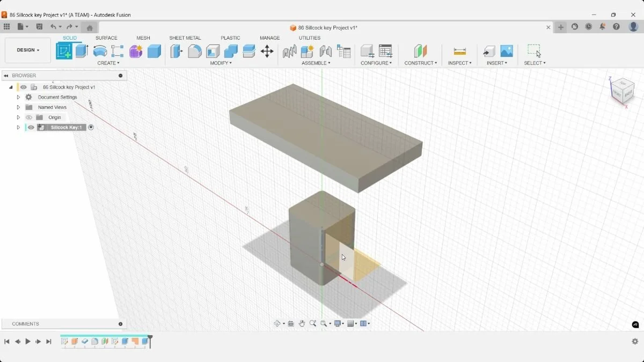Switch to the MESH tab
This screenshot has height=362, width=644.
coord(143,38)
